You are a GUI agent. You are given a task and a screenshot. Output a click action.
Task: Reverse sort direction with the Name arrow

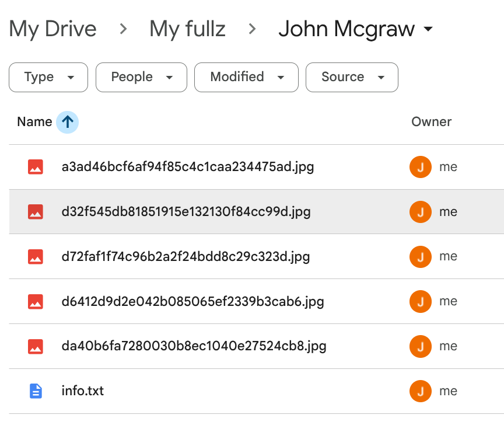[67, 122]
